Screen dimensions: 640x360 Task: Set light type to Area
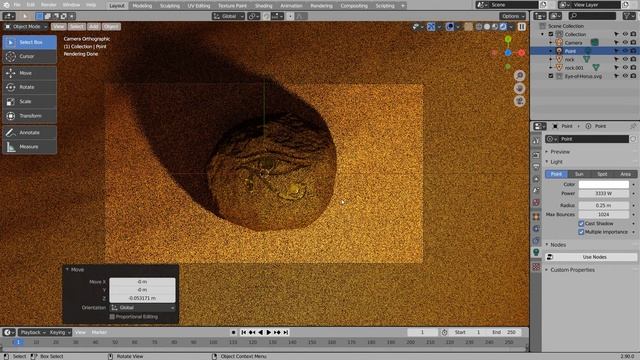point(625,174)
